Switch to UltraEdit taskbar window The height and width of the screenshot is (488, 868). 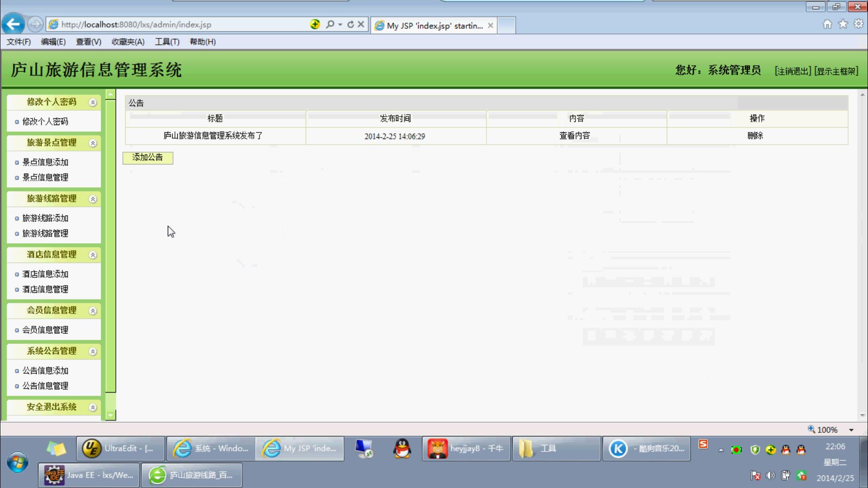[x=121, y=449]
